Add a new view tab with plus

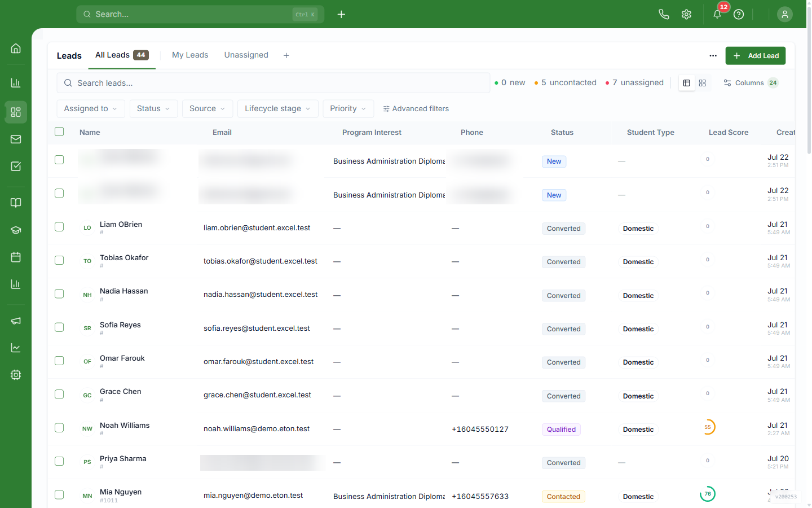tap(286, 55)
